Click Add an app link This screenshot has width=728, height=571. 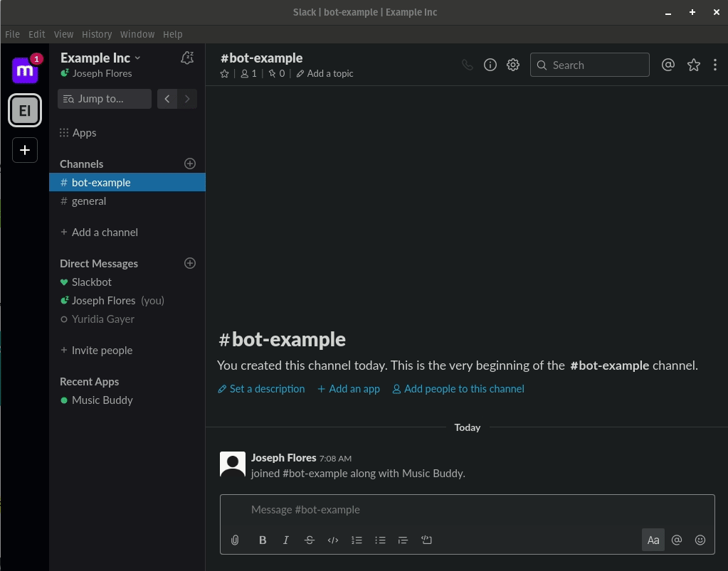point(349,389)
